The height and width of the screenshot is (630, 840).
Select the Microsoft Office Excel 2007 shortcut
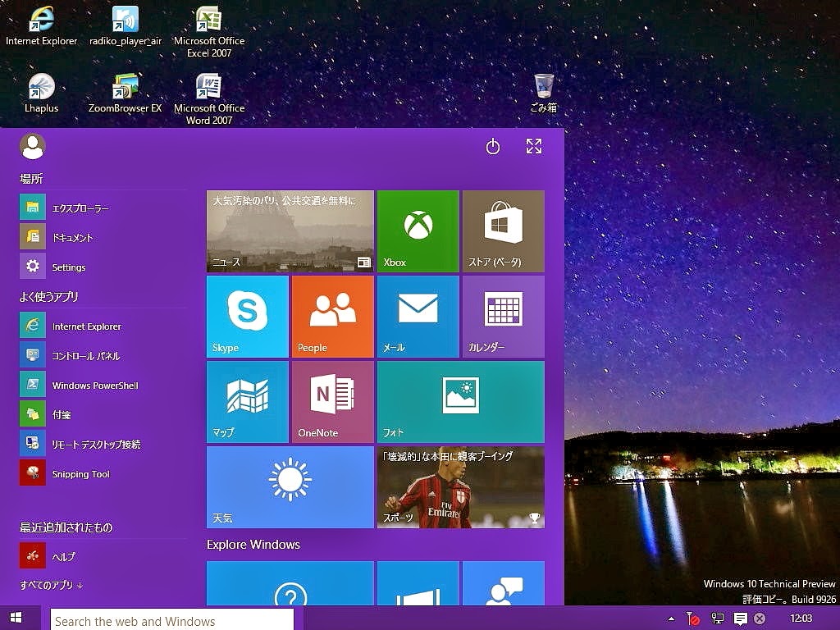[x=209, y=32]
